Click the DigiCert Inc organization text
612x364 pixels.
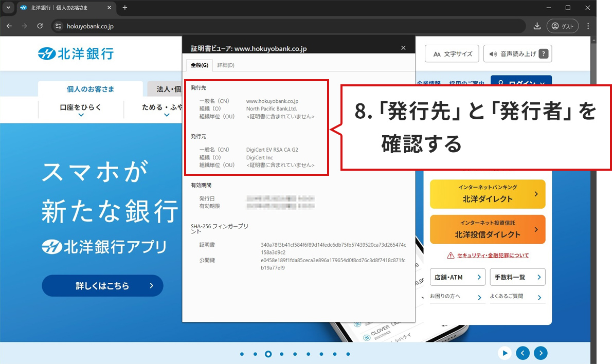pyautogui.click(x=260, y=158)
